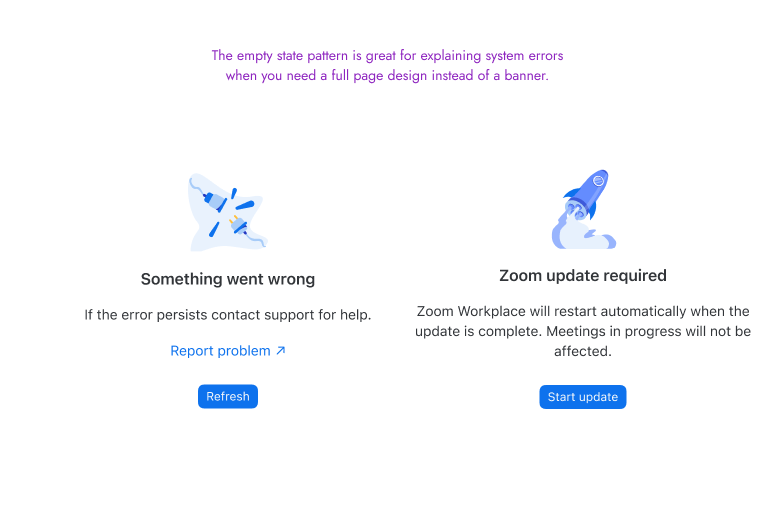Click the external-link arrow beside Report problem
This screenshot has height=508, width=775.
[281, 351]
